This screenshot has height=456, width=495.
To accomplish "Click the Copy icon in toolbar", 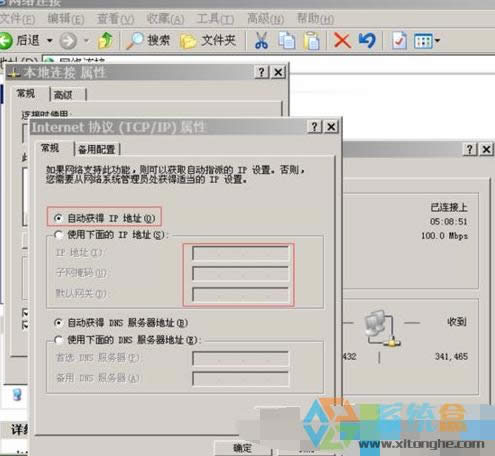I will pyautogui.click(x=287, y=41).
